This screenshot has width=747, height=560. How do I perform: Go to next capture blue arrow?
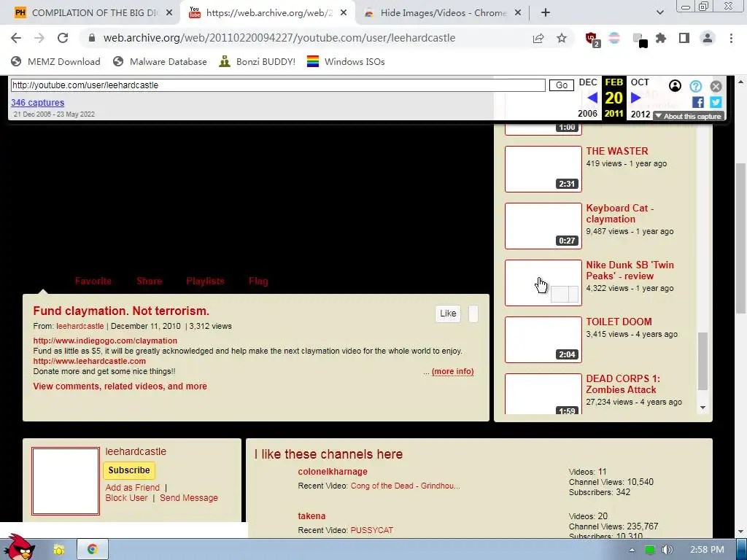(636, 98)
